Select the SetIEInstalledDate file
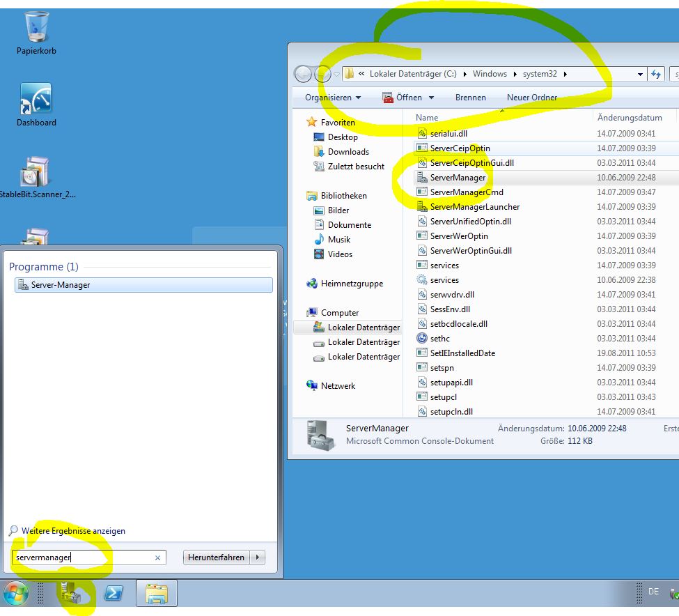 (x=462, y=353)
